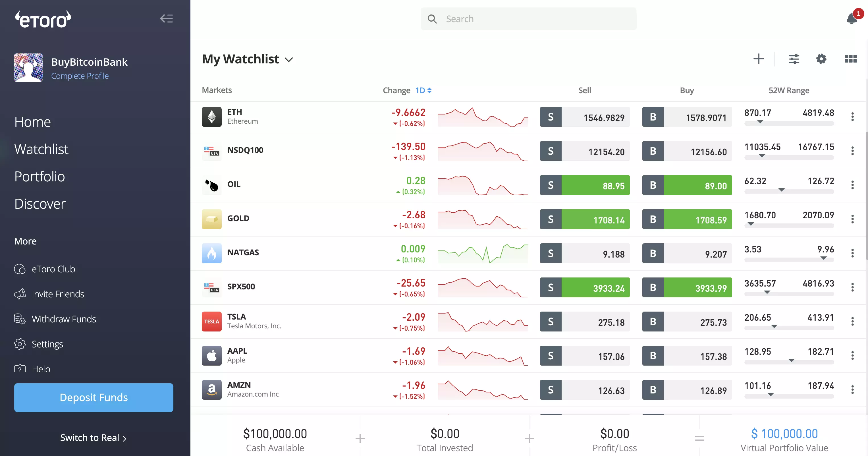The width and height of the screenshot is (868, 456).
Task: Click Deposit Funds button
Action: point(94,398)
